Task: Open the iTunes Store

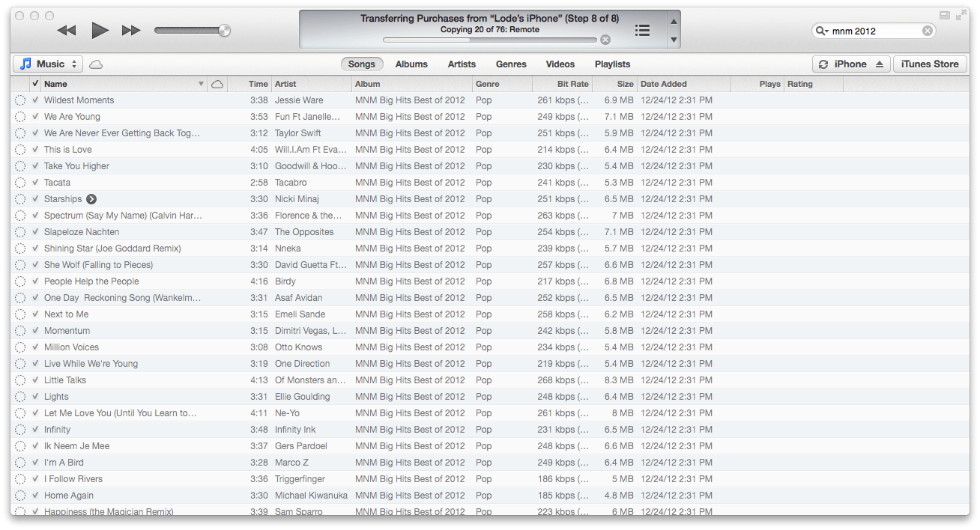Action: pos(930,64)
